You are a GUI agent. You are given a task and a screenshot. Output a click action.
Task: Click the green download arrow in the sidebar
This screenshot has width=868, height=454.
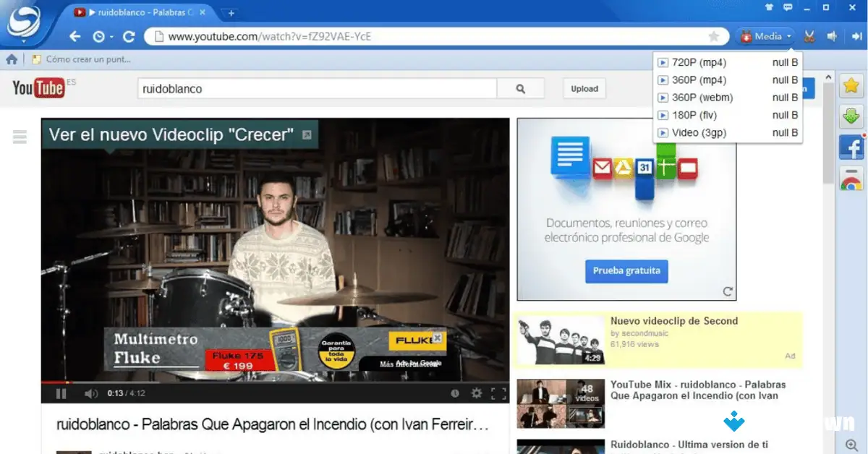[851, 116]
